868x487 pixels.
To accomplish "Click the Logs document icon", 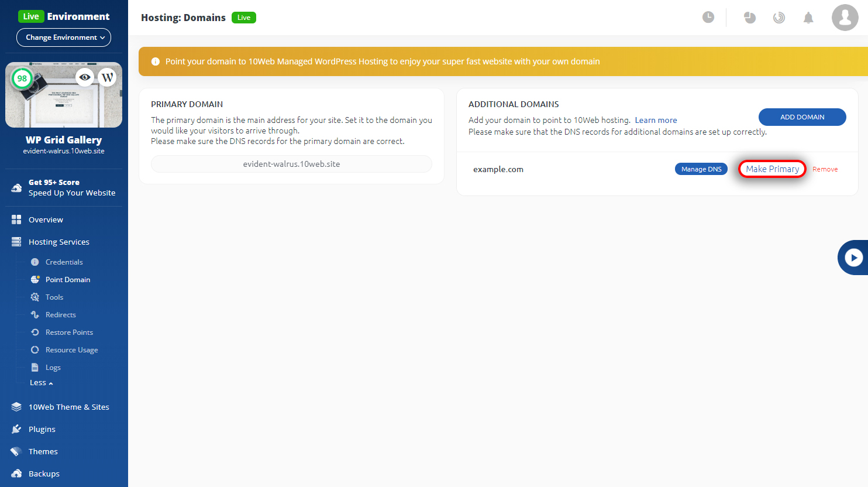I will point(35,368).
